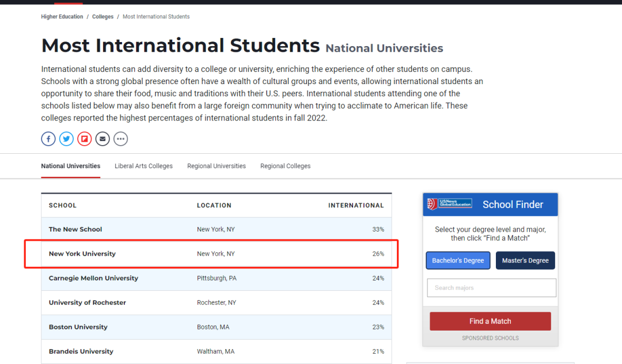Click the LOCATION column header
The width and height of the screenshot is (622, 364).
point(214,206)
